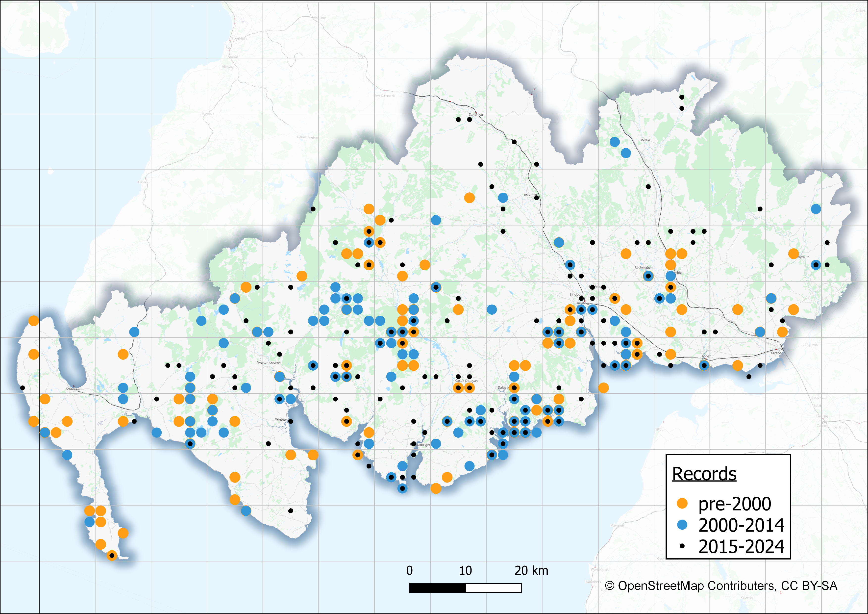868x614 pixels.
Task: Click the orange pre-2000 legend marker
Action: pyautogui.click(x=682, y=503)
